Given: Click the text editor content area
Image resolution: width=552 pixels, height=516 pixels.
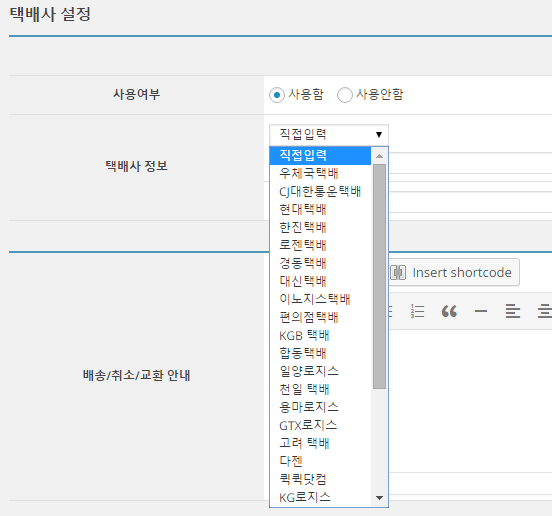Looking at the screenshot, I should 470,401.
